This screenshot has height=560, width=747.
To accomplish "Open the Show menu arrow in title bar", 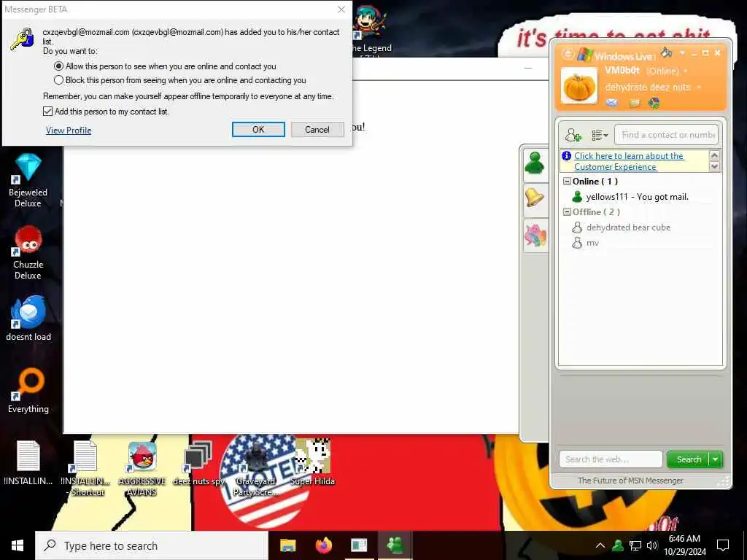I will [682, 52].
